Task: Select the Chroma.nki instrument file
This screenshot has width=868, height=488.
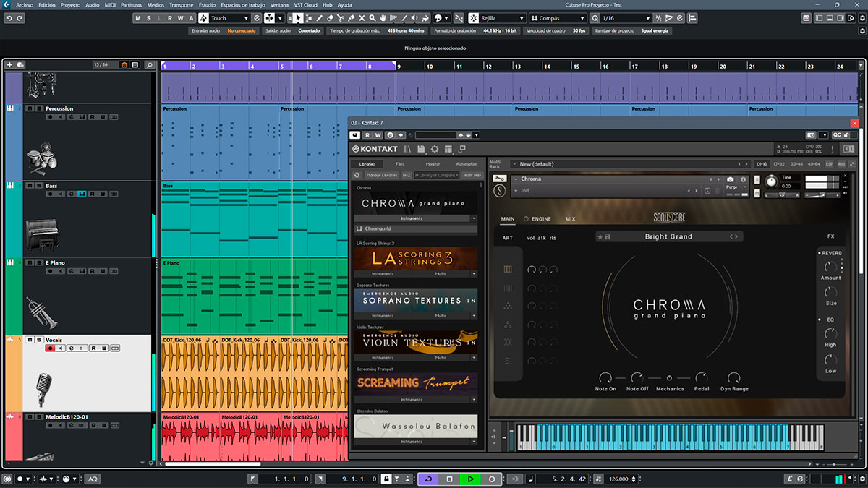Action: pos(417,229)
